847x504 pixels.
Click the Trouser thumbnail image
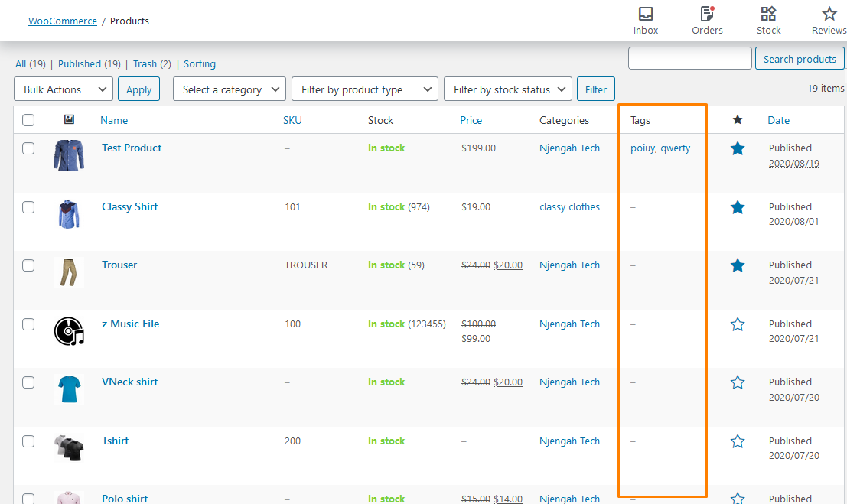point(69,272)
